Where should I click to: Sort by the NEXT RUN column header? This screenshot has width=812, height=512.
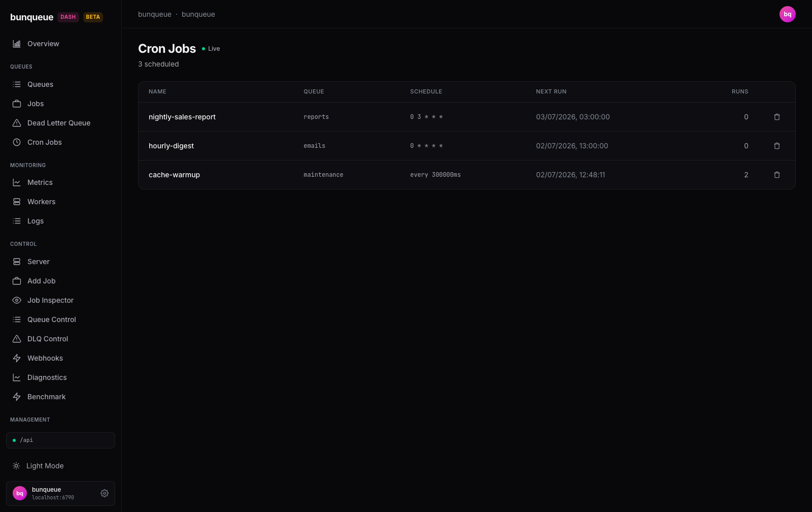point(551,91)
